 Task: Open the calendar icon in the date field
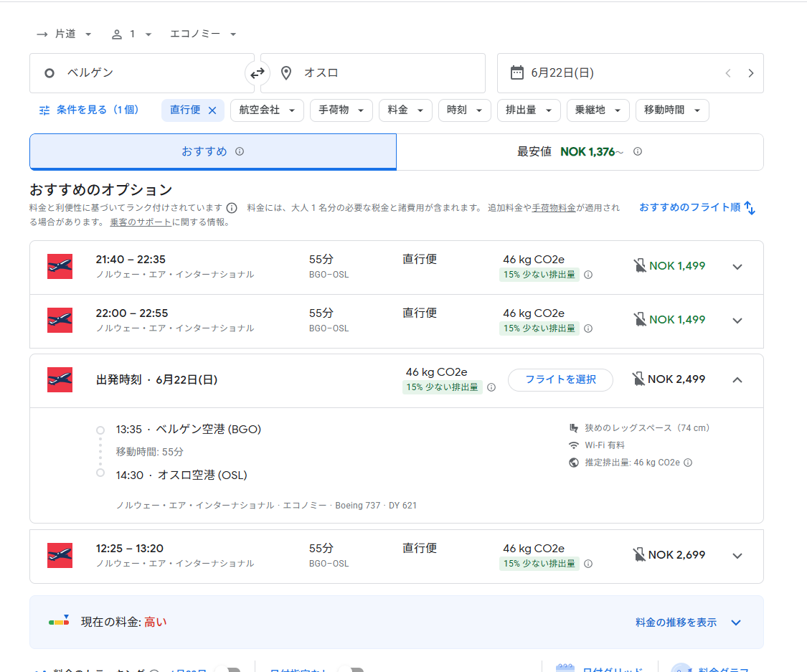(x=517, y=72)
